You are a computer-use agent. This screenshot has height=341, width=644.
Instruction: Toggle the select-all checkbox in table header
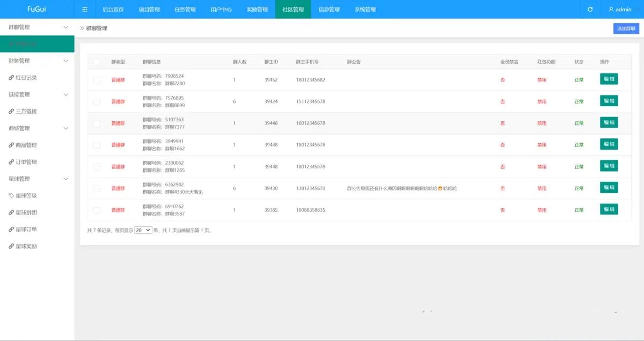tap(97, 62)
